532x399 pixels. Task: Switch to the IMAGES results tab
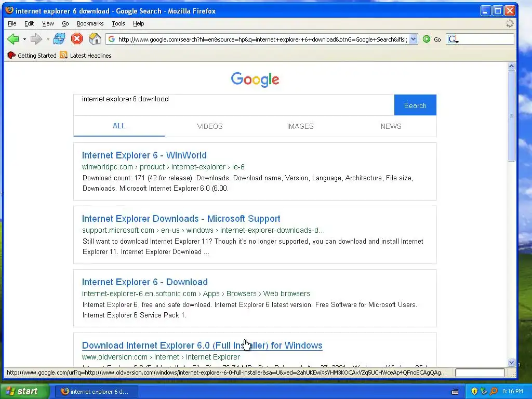pyautogui.click(x=300, y=126)
